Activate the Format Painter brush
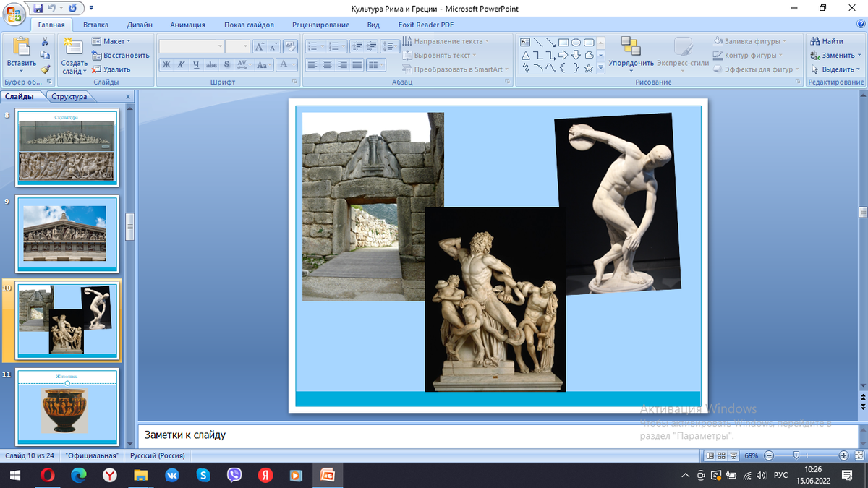Screen dimensions: 868x488 tap(45, 69)
